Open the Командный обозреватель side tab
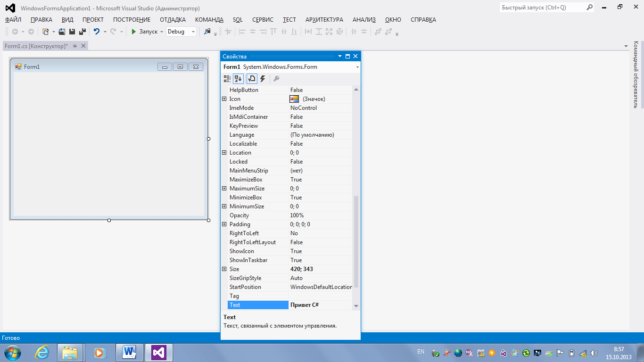 (636, 75)
